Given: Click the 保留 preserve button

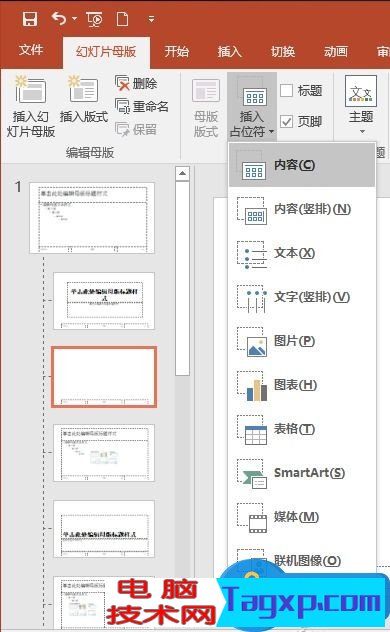Looking at the screenshot, I should tap(136, 129).
